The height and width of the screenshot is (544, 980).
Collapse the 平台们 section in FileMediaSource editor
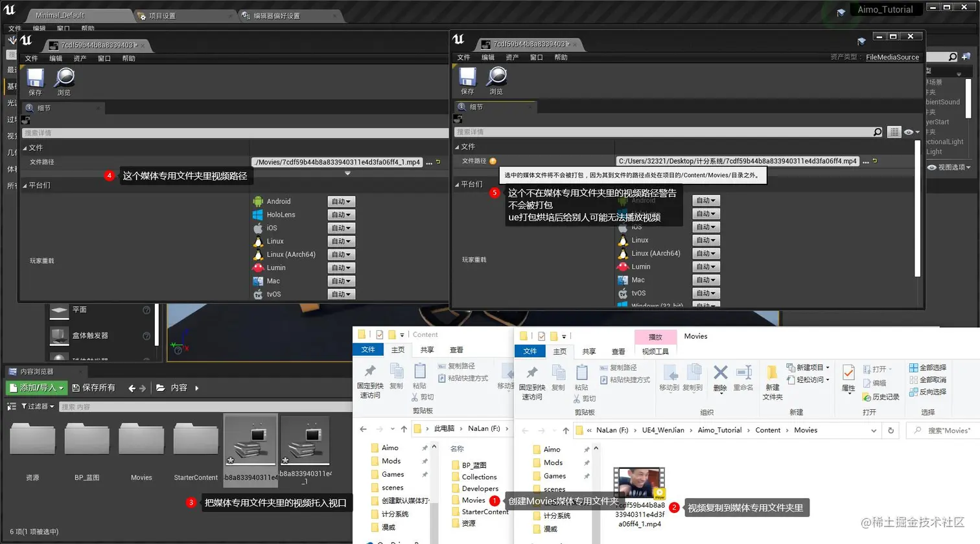[x=457, y=185]
